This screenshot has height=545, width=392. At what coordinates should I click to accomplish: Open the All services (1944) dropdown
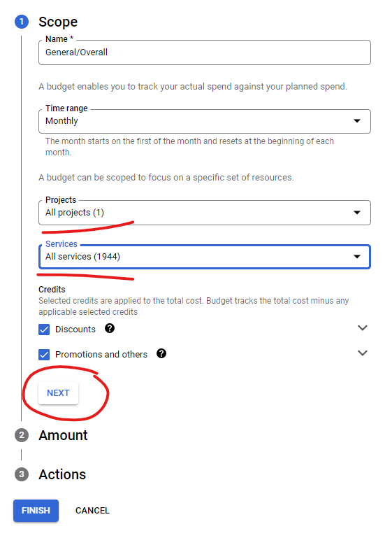(x=205, y=257)
